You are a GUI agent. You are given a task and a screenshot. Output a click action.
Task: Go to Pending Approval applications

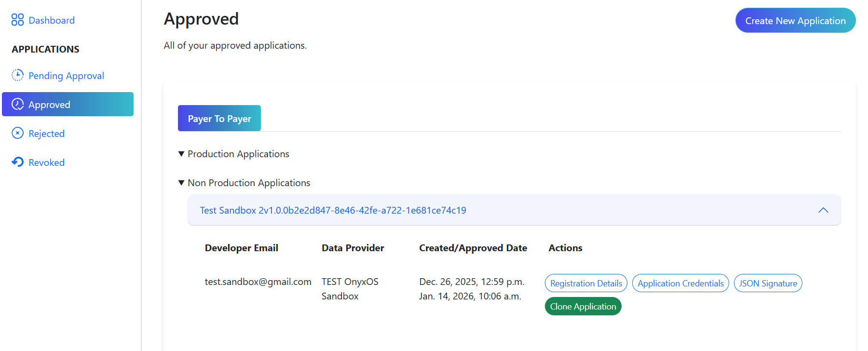click(x=66, y=76)
